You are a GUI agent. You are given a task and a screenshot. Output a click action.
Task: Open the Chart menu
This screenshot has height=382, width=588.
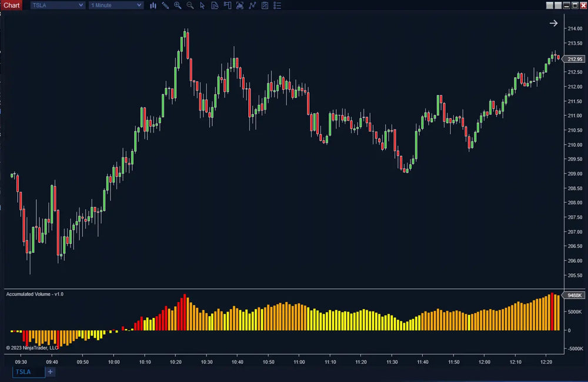tap(12, 5)
